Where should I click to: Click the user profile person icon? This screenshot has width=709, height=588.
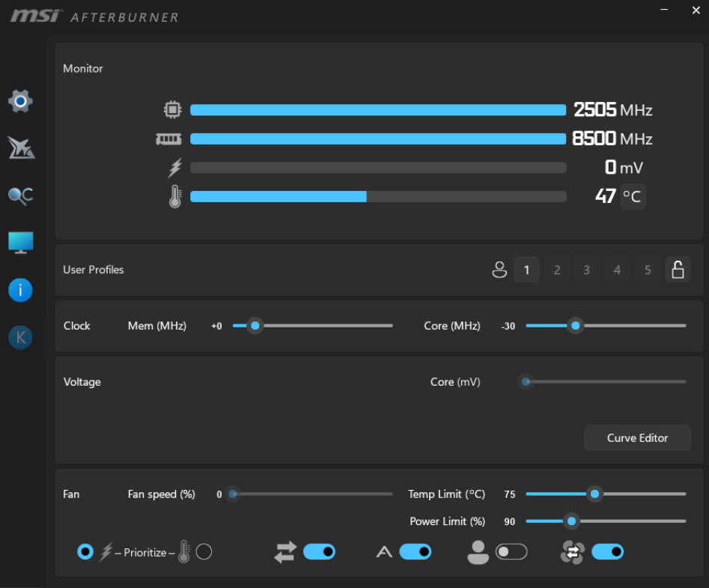pos(499,270)
